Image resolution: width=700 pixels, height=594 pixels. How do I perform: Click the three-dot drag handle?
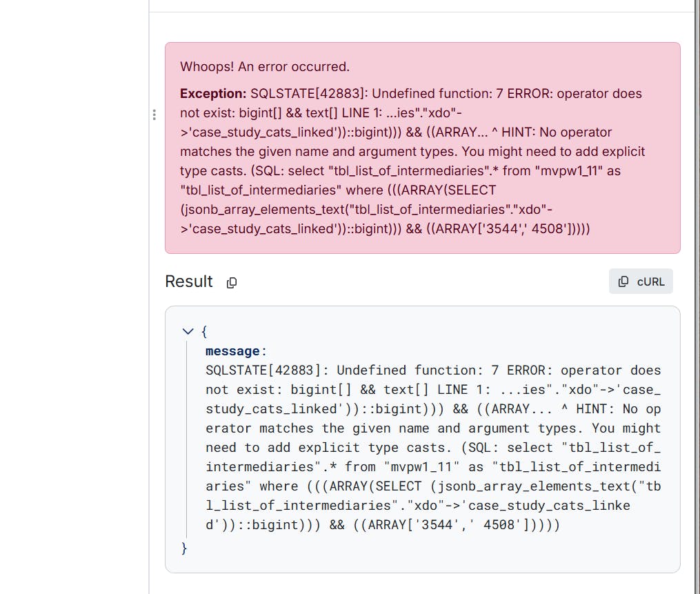tap(154, 115)
